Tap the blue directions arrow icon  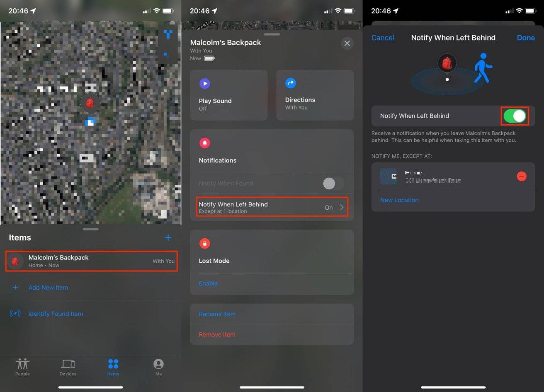pos(291,83)
